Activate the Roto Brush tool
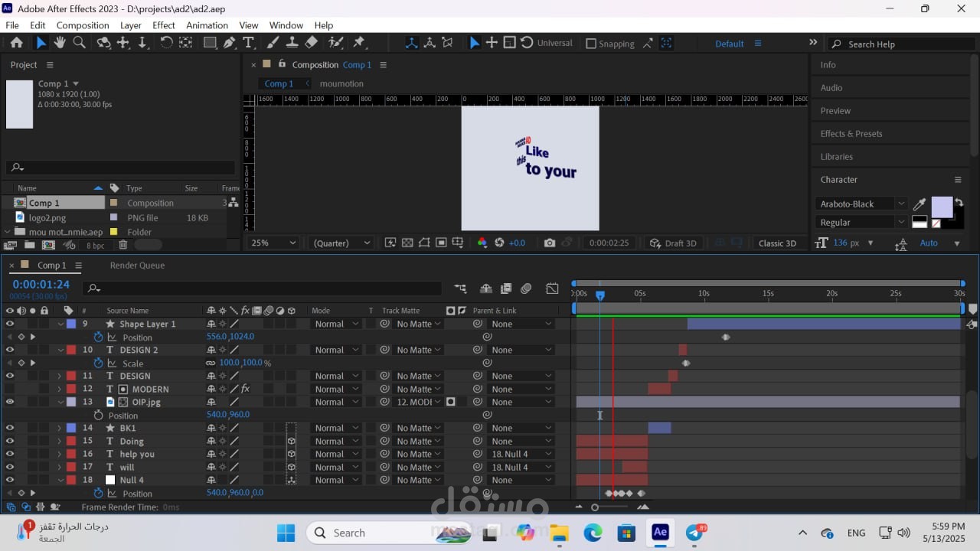The image size is (980, 551). pos(335,43)
